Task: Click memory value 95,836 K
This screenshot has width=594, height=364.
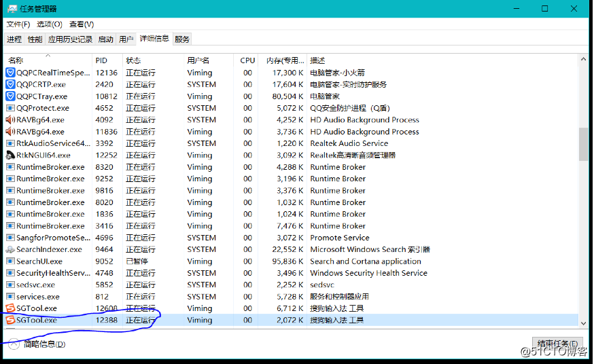Action: pyautogui.click(x=288, y=261)
